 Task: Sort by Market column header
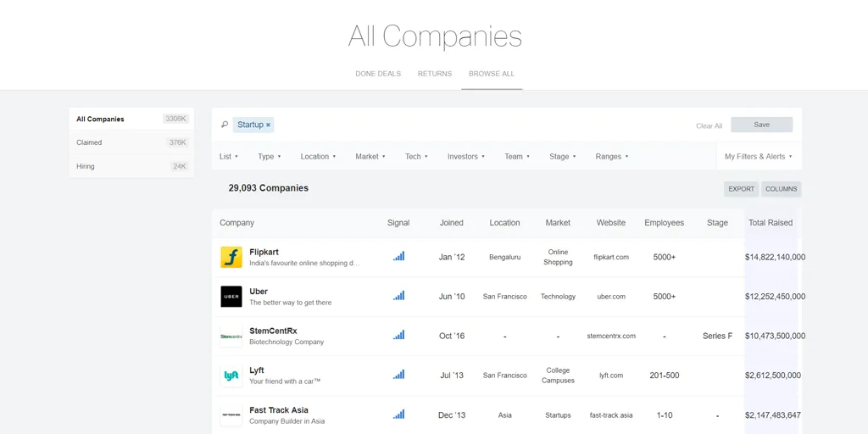click(558, 223)
